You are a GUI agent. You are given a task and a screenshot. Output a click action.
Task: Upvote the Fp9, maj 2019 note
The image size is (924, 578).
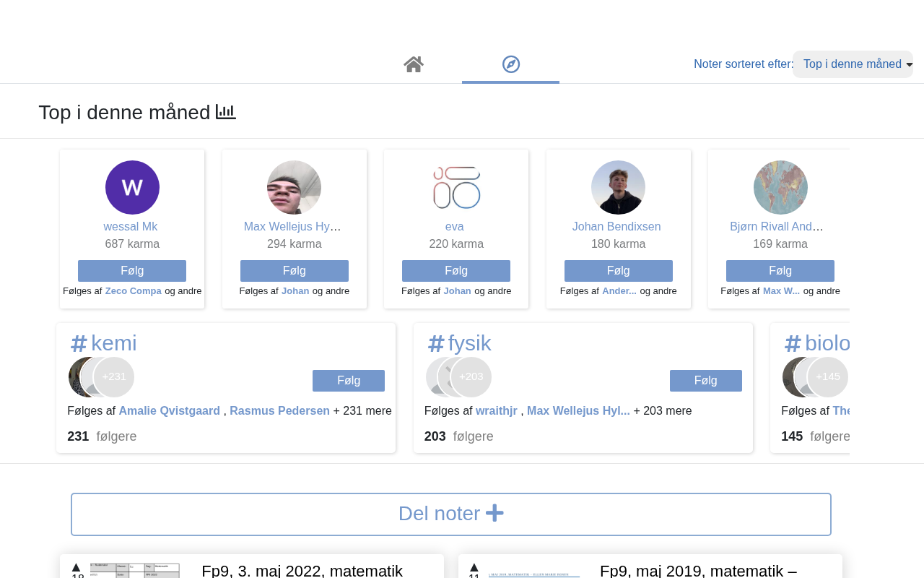click(x=474, y=567)
